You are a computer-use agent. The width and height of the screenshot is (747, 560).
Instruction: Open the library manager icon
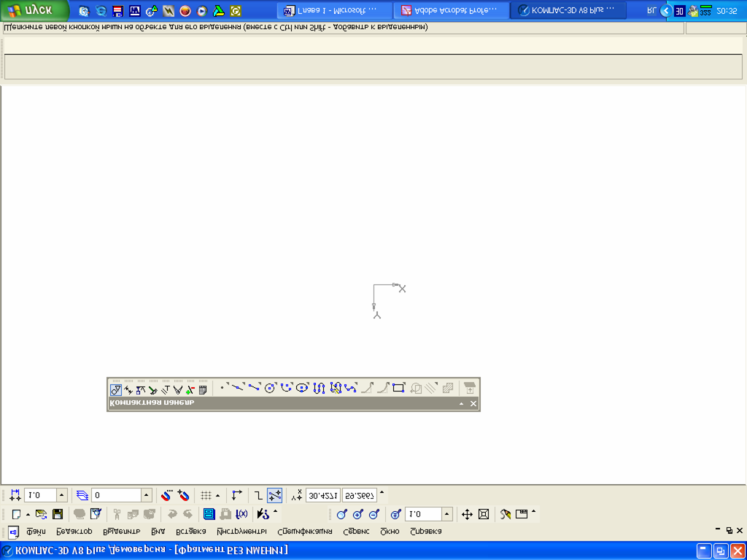pyautogui.click(x=209, y=514)
